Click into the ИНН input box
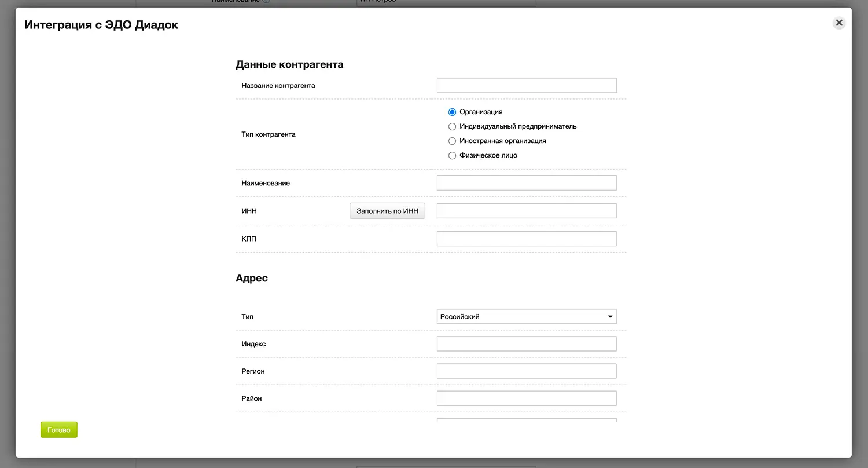The height and width of the screenshot is (468, 868). [x=526, y=211]
